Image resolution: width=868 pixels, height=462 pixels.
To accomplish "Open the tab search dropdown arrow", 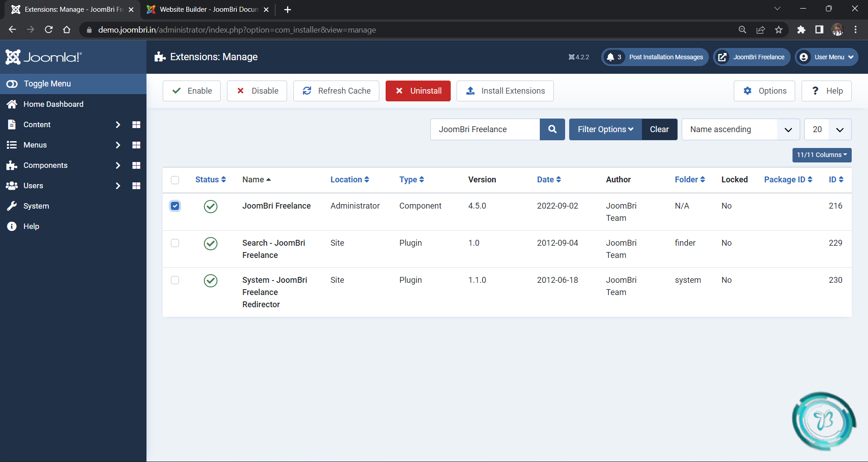I will pyautogui.click(x=777, y=9).
